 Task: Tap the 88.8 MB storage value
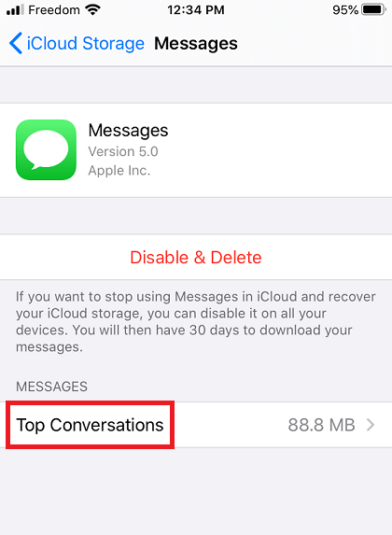tap(321, 425)
